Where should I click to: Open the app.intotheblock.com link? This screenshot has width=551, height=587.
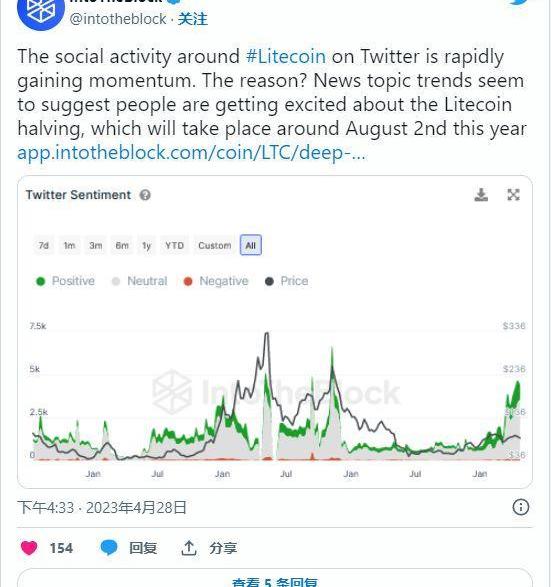(x=191, y=152)
